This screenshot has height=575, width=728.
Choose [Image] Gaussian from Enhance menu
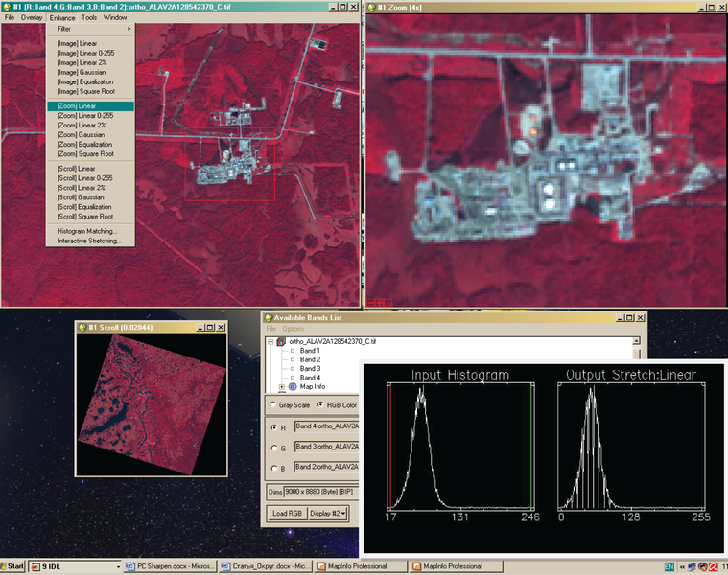82,72
